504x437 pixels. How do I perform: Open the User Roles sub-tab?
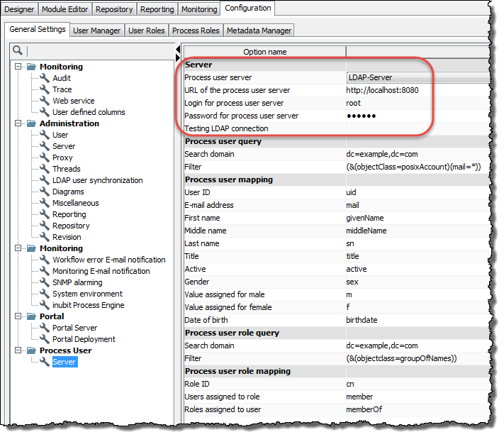click(147, 31)
